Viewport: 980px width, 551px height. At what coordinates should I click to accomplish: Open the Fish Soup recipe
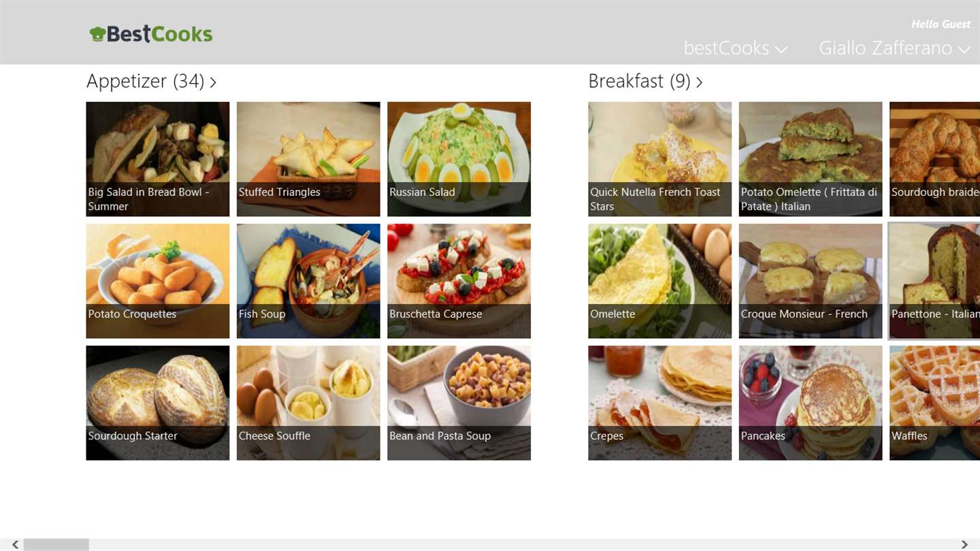click(x=308, y=281)
